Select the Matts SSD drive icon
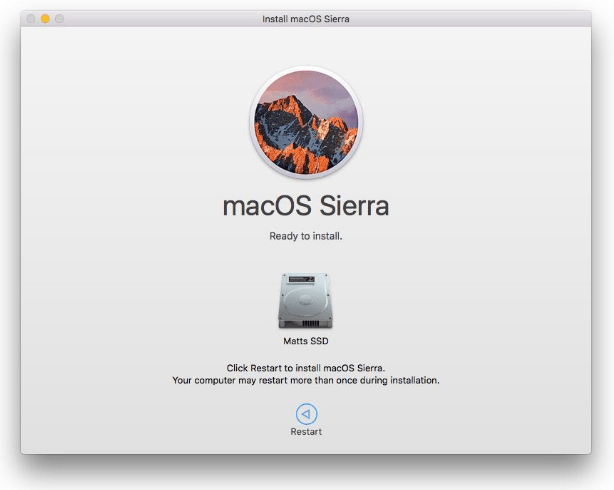 (306, 300)
